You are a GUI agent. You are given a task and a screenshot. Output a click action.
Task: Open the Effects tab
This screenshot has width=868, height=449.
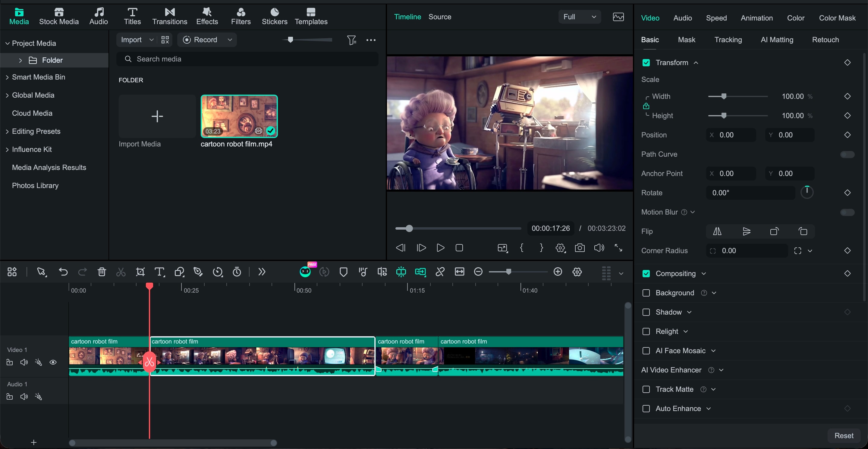(207, 17)
